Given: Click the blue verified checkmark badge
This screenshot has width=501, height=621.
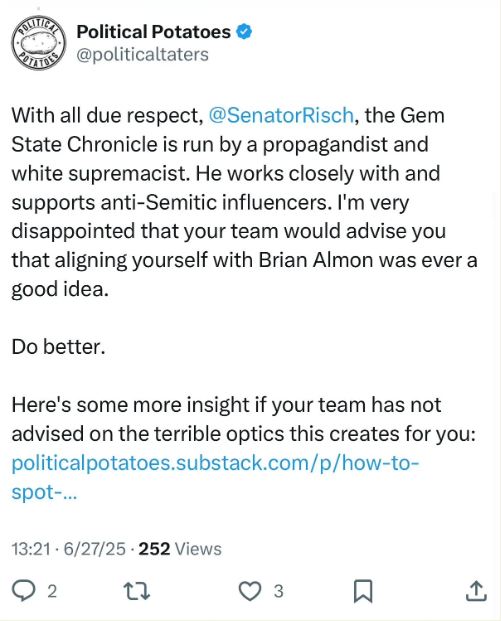Looking at the screenshot, I should coord(244,32).
